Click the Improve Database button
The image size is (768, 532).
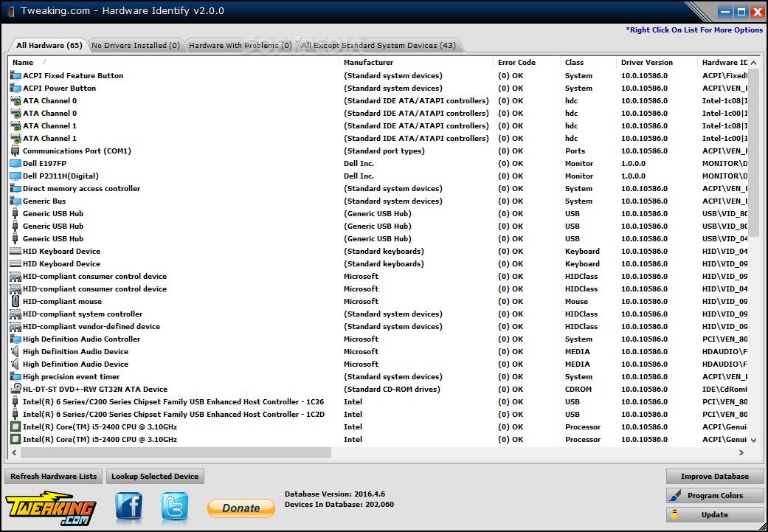[x=715, y=476]
